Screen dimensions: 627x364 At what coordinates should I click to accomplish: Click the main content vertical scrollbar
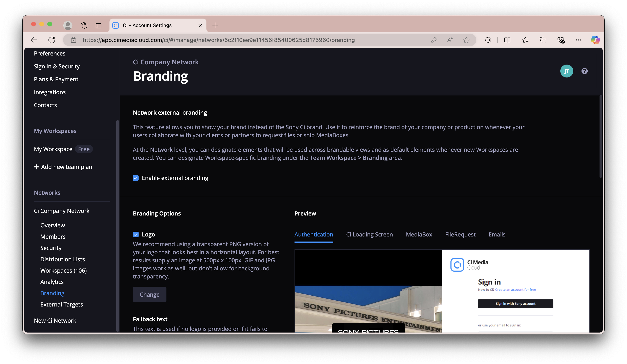600,136
